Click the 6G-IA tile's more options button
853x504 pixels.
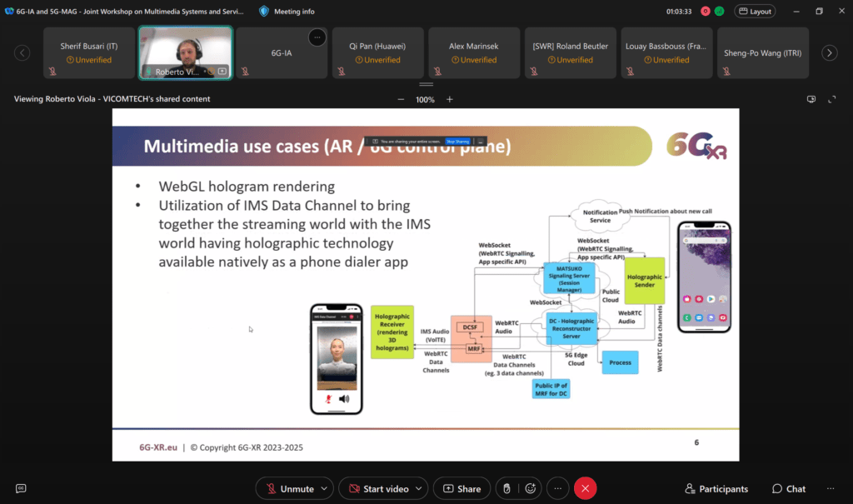click(x=317, y=37)
